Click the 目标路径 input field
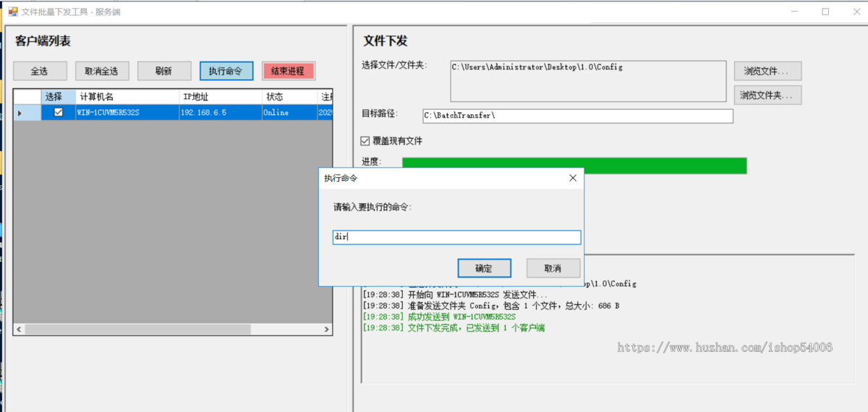This screenshot has width=868, height=412. (577, 116)
